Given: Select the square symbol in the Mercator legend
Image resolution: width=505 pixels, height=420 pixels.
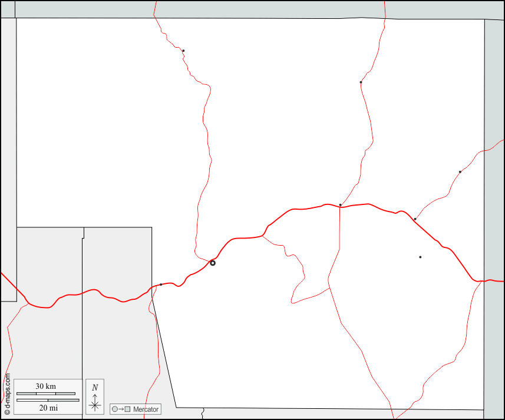Looking at the screenshot, I should point(127,409).
